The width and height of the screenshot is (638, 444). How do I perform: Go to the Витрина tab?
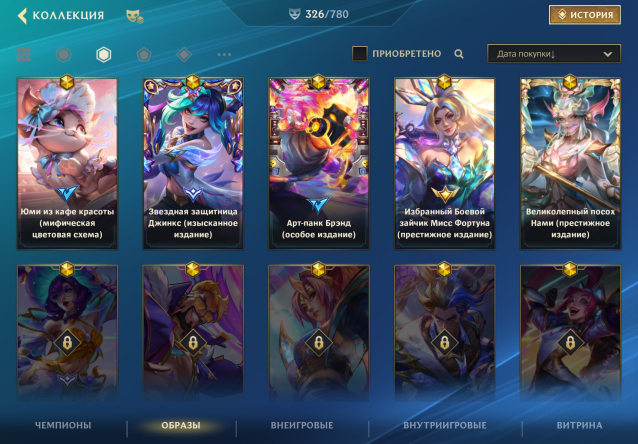tap(579, 425)
